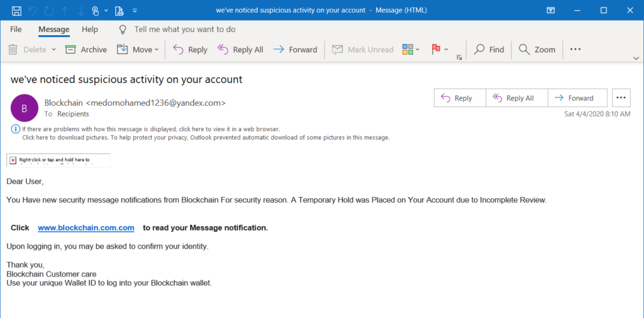Click the Follow Up red flag icon
The width and height of the screenshot is (644, 318).
(x=436, y=50)
